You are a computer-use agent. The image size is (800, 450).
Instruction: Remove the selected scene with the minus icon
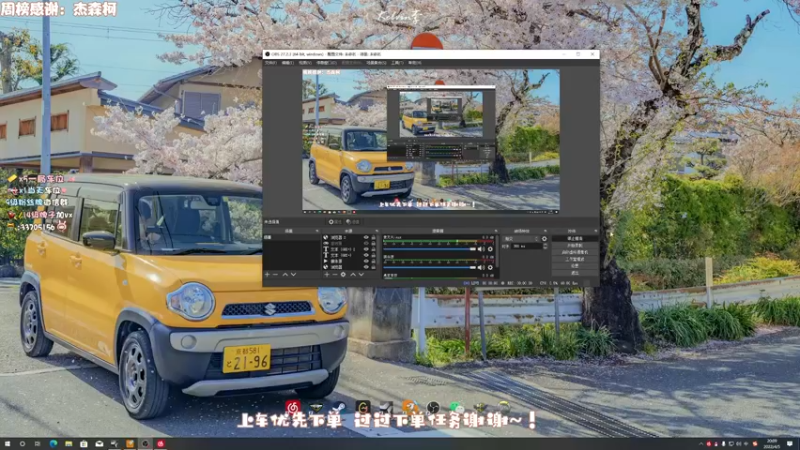click(275, 274)
